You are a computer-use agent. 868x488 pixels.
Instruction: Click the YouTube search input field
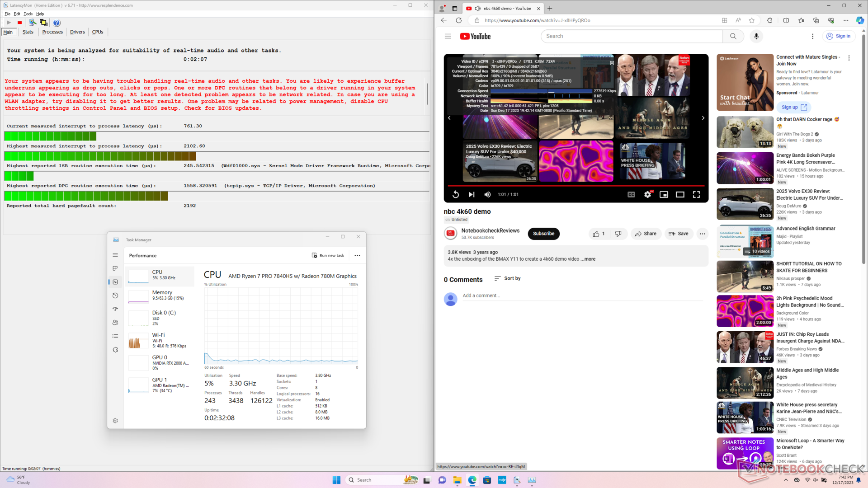click(632, 36)
